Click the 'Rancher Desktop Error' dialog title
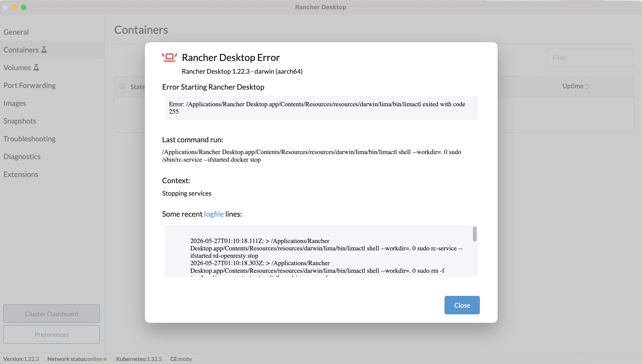642x364 pixels. point(231,57)
